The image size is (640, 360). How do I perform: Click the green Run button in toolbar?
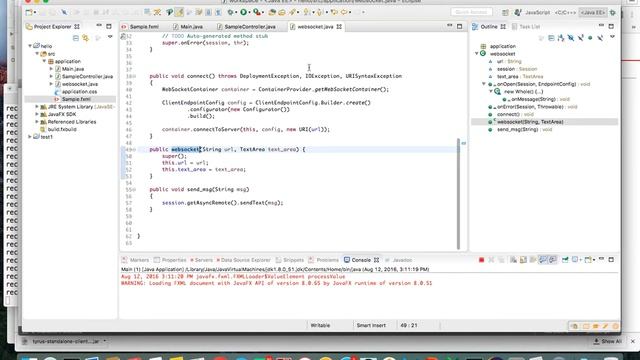[244, 12]
